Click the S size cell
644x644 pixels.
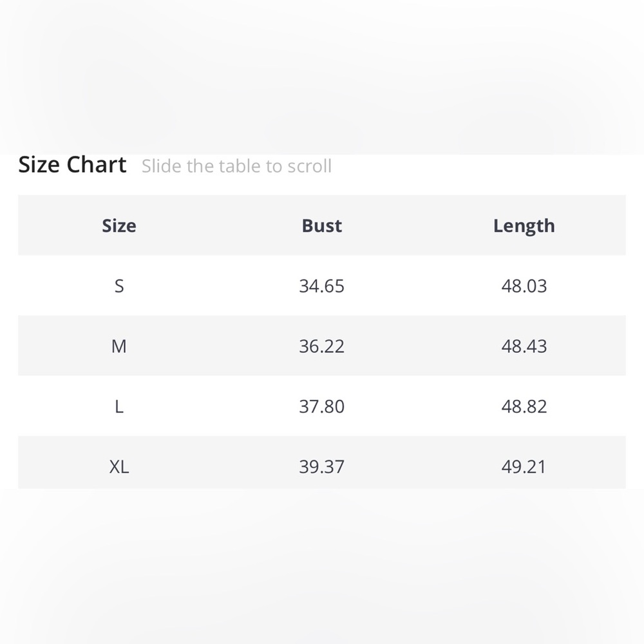(x=119, y=286)
